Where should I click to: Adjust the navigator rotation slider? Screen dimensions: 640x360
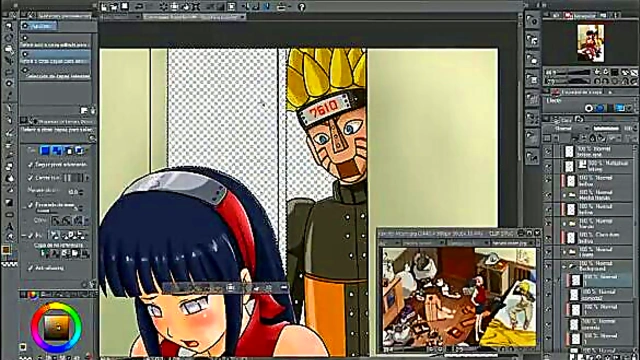coord(579,81)
